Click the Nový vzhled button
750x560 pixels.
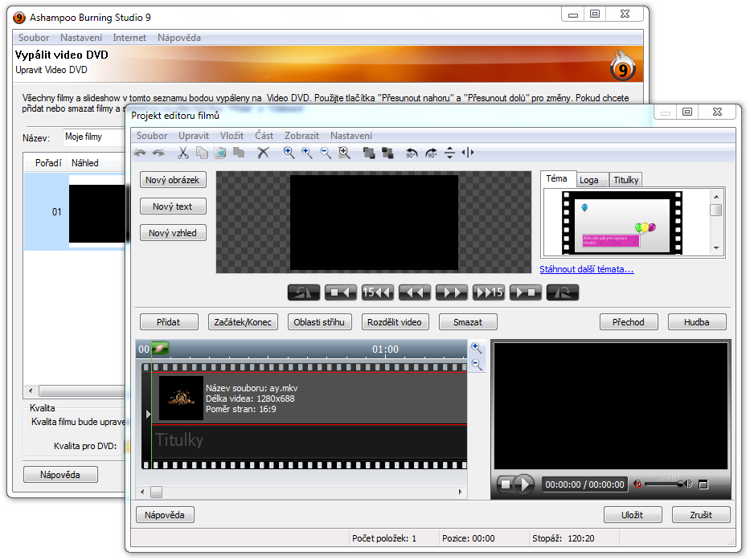click(173, 233)
